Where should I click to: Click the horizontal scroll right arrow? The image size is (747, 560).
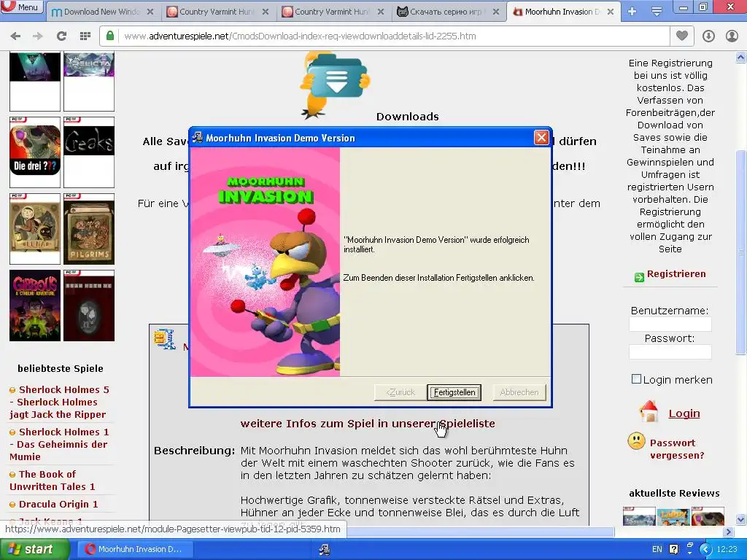click(x=728, y=532)
